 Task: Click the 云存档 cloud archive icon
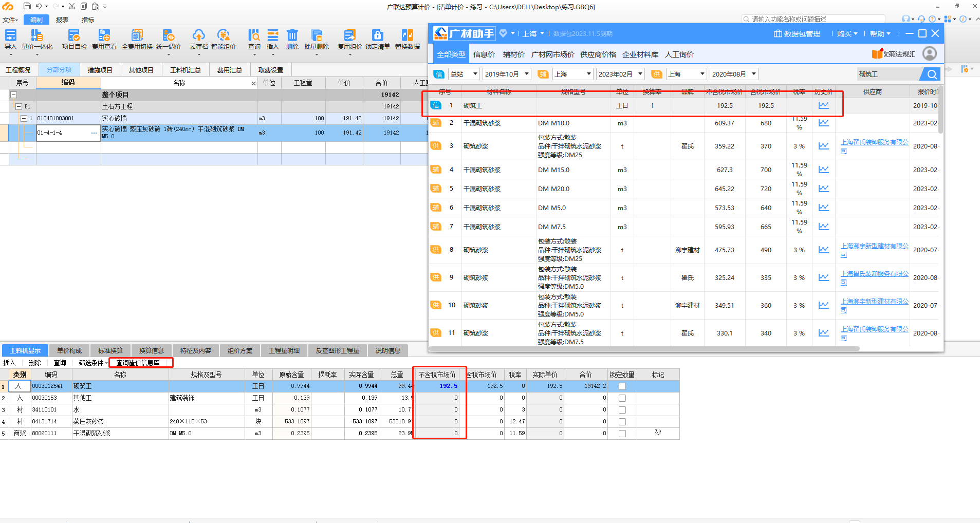click(199, 40)
